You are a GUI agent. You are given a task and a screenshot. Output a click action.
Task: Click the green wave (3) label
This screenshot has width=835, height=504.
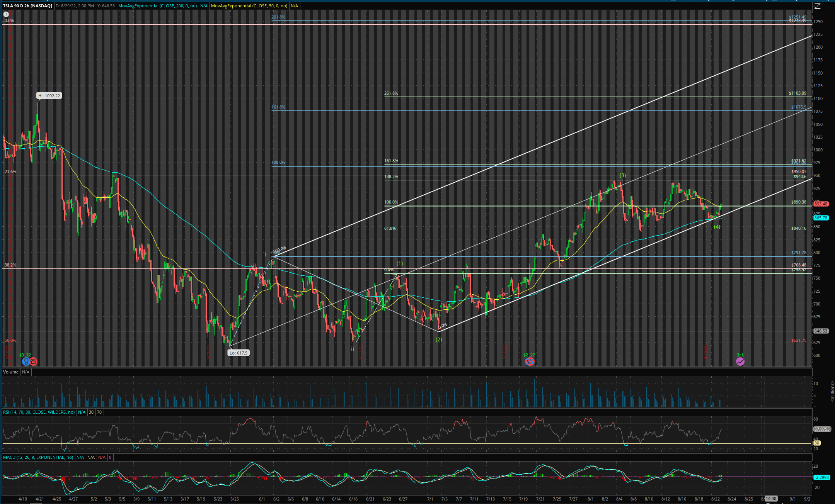coord(622,175)
